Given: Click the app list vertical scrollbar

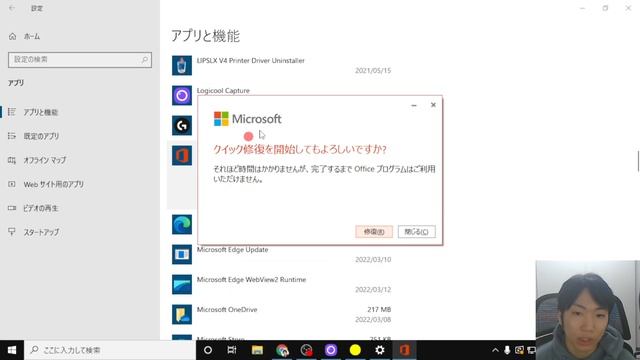Looking at the screenshot, I should 638,161.
